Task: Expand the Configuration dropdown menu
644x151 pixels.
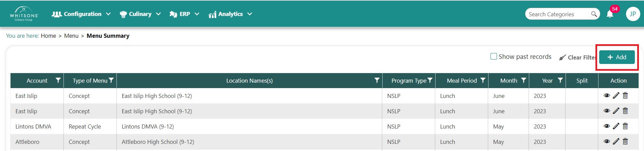Action: click(x=81, y=14)
